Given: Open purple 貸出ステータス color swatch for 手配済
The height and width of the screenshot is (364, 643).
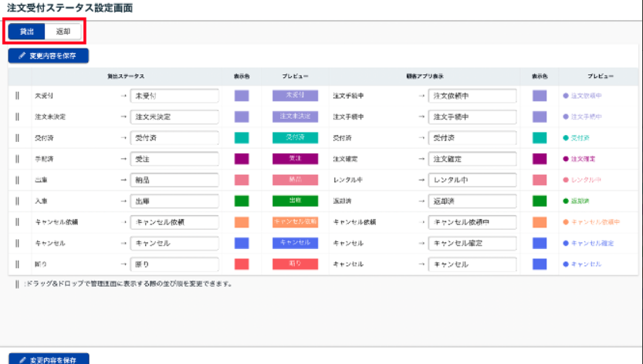Looking at the screenshot, I should click(242, 159).
